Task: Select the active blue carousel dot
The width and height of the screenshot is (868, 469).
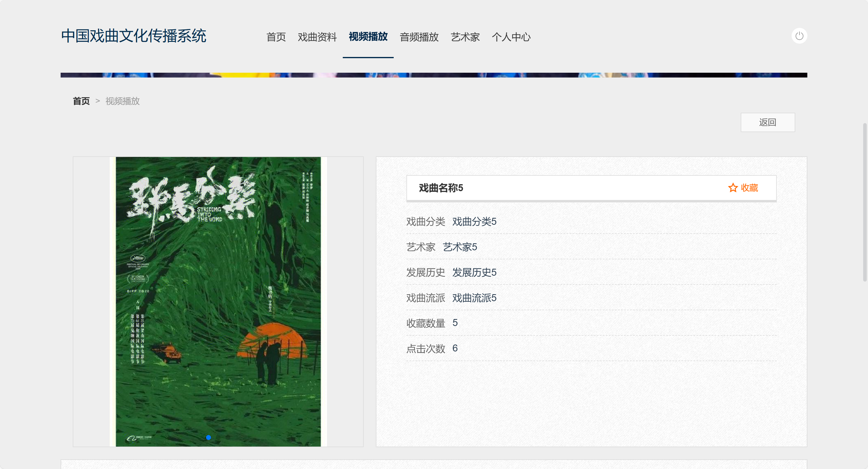Action: [x=208, y=437]
